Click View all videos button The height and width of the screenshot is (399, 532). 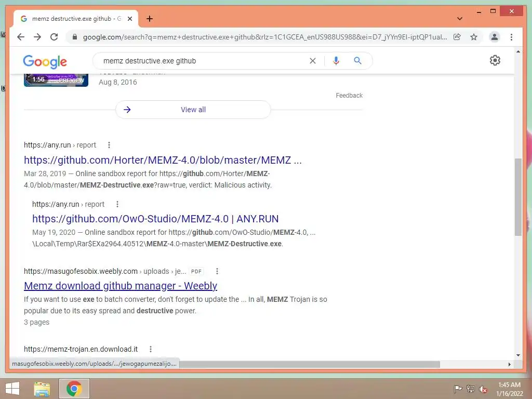pos(193,110)
